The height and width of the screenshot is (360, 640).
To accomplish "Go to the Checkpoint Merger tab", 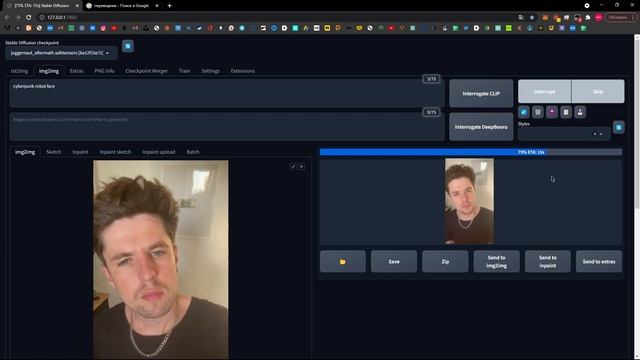I will coord(146,71).
